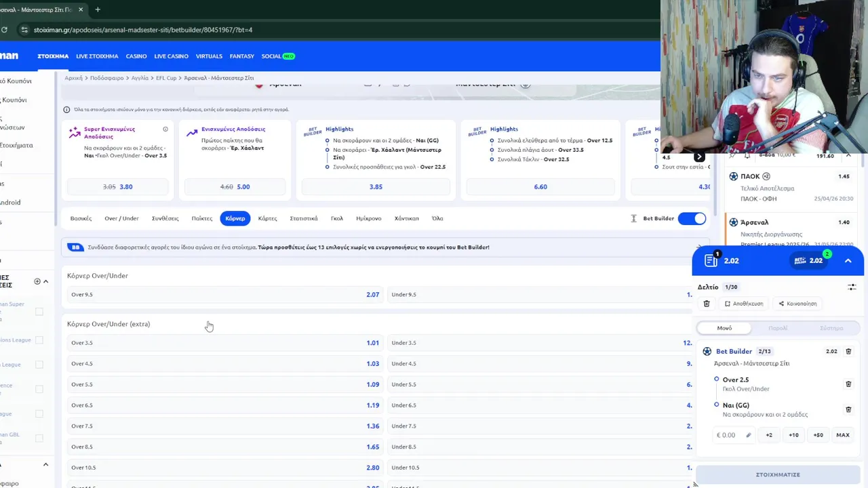This screenshot has width=868, height=488.
Task: Add +10 to the stake
Action: click(793, 435)
